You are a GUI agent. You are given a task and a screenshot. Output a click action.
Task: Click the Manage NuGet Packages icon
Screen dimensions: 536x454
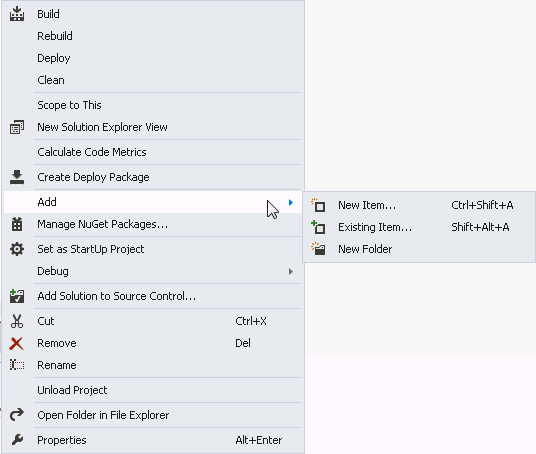(x=17, y=224)
